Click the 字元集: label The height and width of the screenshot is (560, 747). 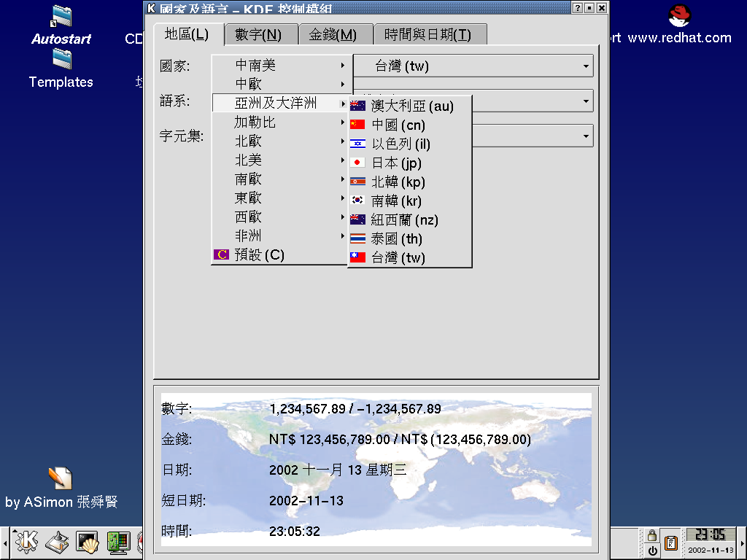click(182, 136)
